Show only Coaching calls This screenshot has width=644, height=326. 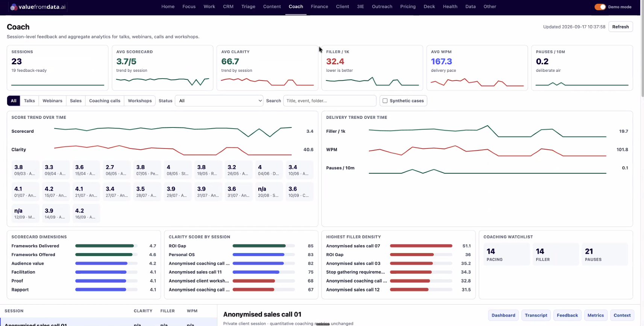105,101
